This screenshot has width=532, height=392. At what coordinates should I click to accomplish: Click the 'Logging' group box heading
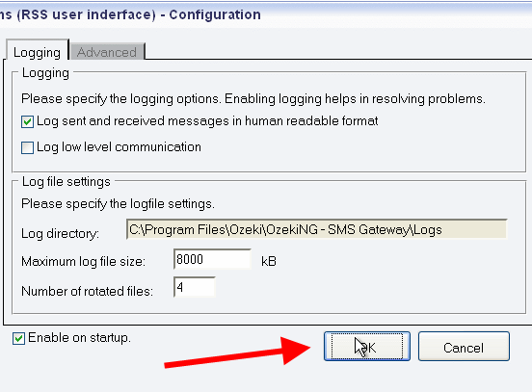(x=45, y=73)
